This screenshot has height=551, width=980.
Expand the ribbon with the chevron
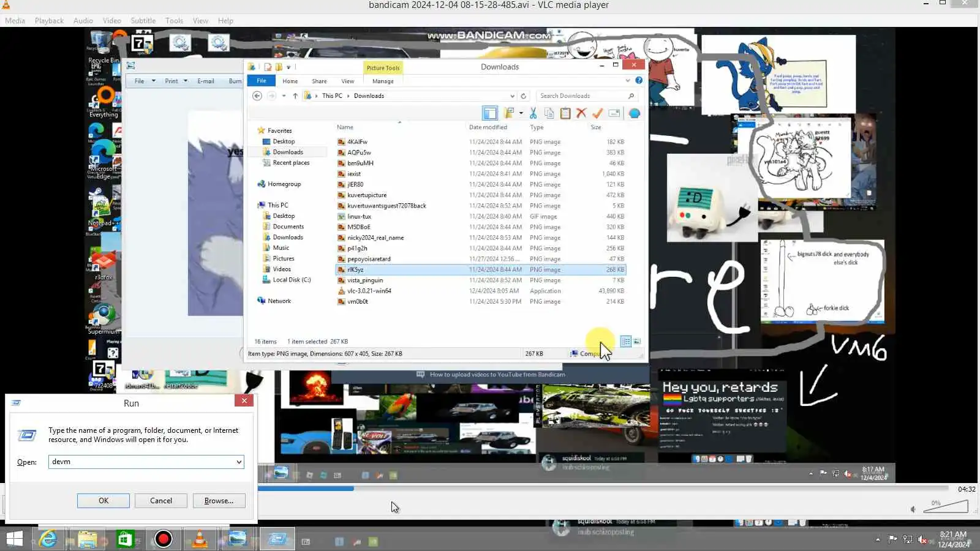click(627, 80)
